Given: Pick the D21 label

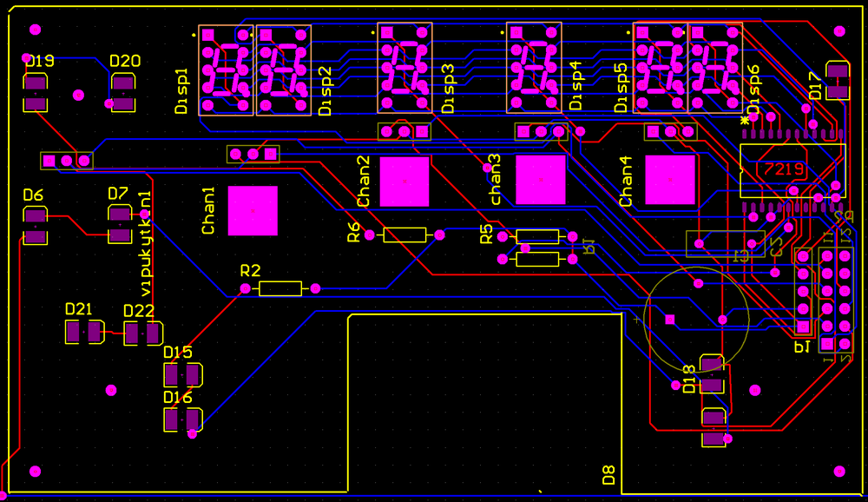Looking at the screenshot, I should [79, 309].
